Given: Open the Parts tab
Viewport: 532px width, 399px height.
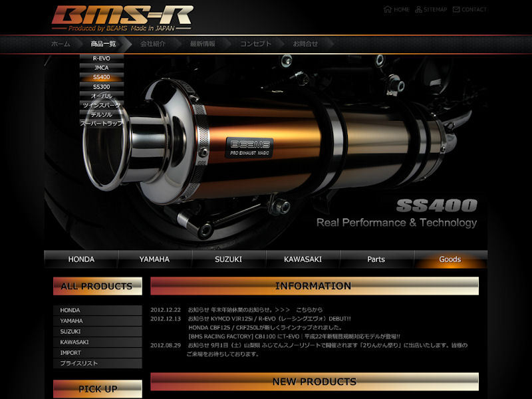Looking at the screenshot, I should click(x=376, y=259).
